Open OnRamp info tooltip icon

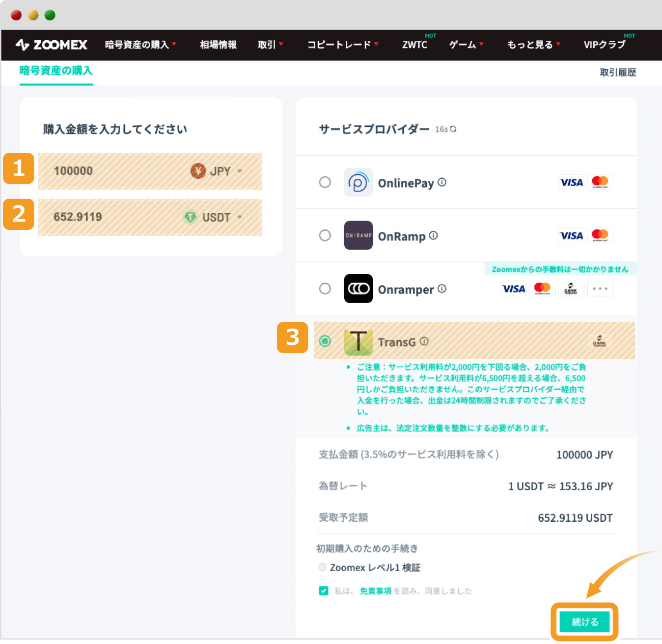click(x=433, y=235)
